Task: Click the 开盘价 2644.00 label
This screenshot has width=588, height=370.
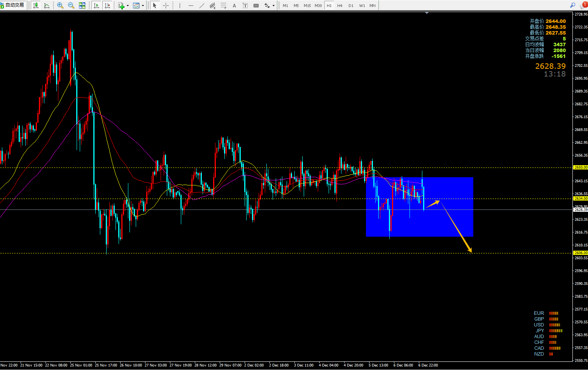Action: [548, 21]
